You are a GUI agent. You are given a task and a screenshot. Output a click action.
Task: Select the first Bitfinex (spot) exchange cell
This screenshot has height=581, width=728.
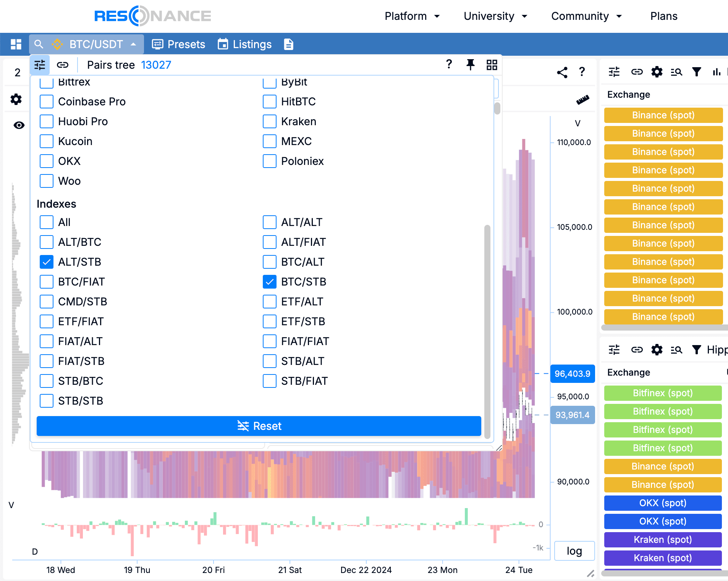[x=663, y=393]
